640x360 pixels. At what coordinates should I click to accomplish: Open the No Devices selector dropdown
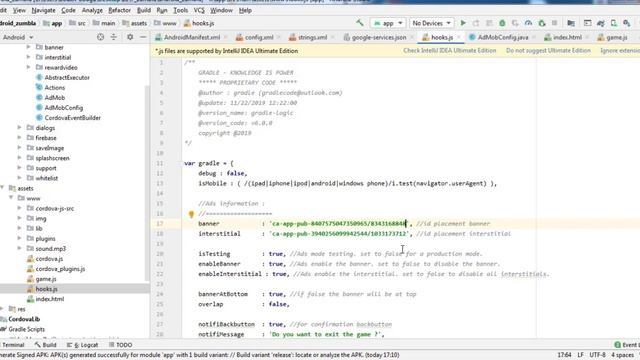point(431,23)
